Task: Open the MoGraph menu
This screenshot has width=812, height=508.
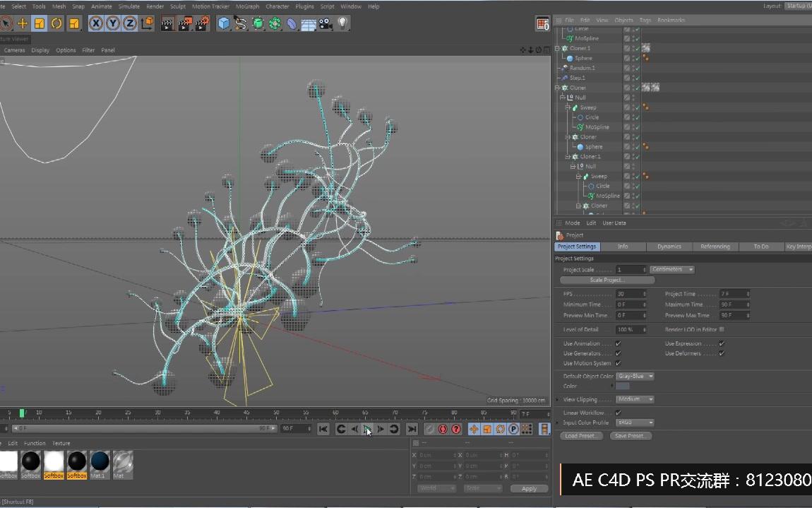Action: tap(248, 6)
